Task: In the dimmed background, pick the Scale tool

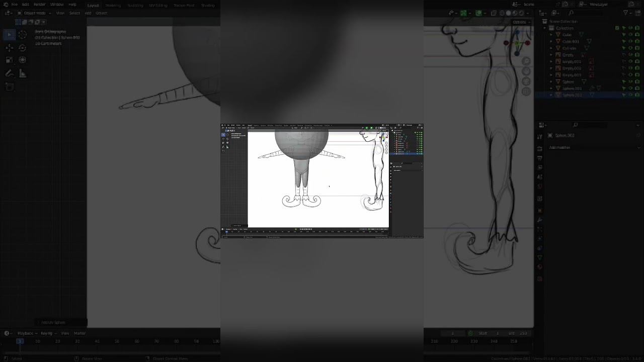Action: click(9, 60)
